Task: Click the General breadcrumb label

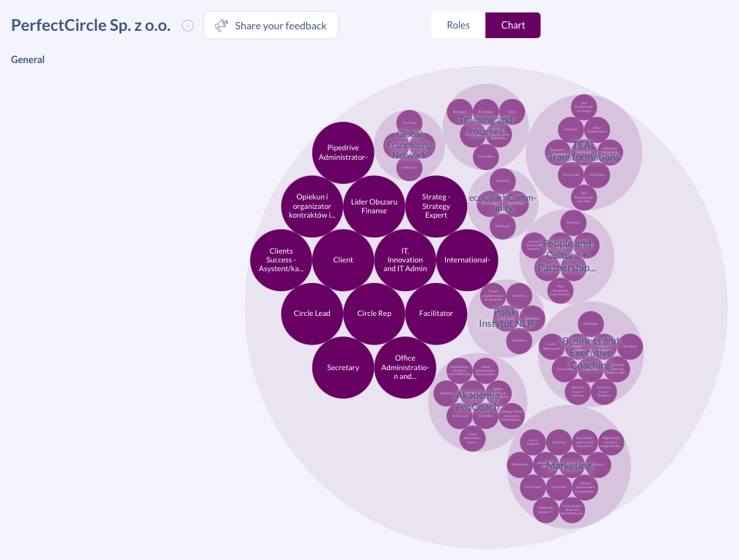Action: point(28,59)
